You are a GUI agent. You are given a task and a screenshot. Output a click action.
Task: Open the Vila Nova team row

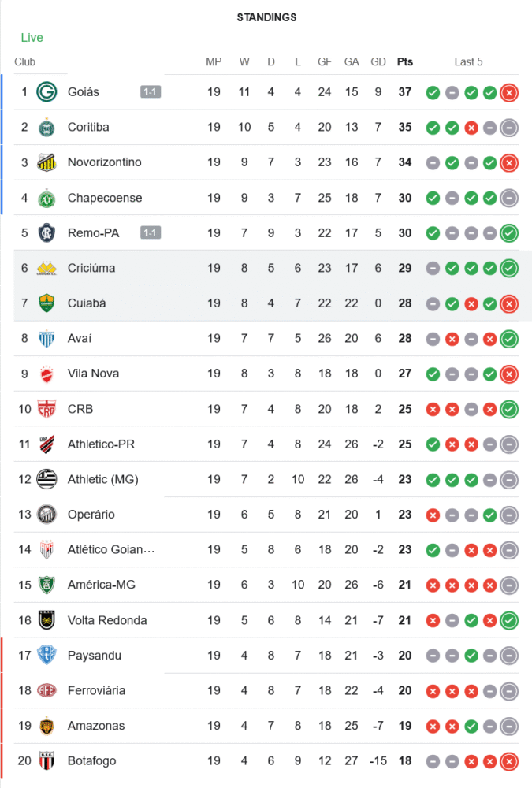[x=93, y=374]
